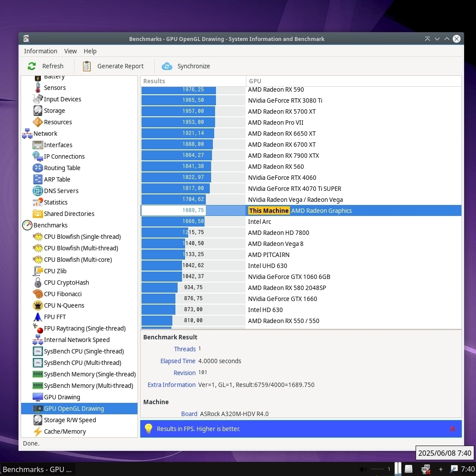
Task: Select the Resources diamond icon
Action: (37, 122)
